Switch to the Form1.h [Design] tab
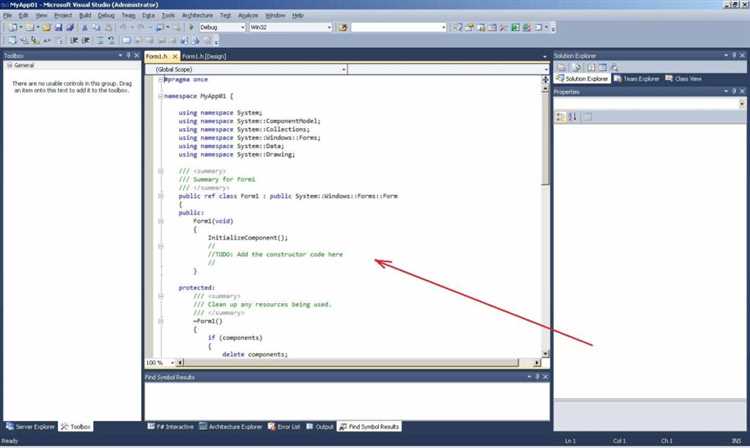 coord(204,56)
